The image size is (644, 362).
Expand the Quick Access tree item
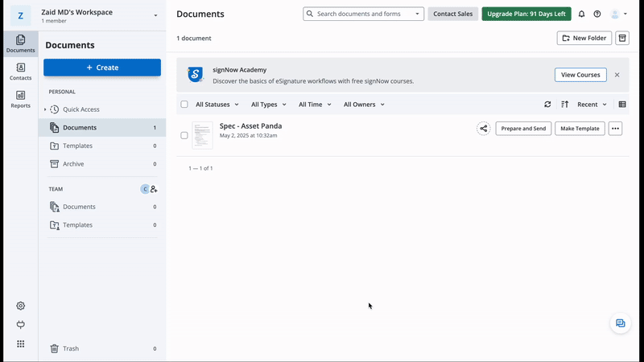coord(45,109)
